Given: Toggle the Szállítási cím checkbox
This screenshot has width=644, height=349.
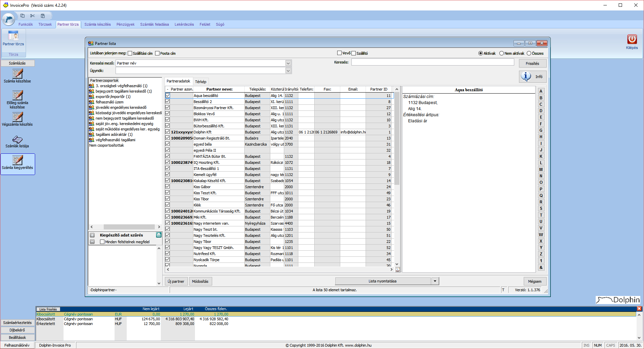Looking at the screenshot, I should 130,53.
